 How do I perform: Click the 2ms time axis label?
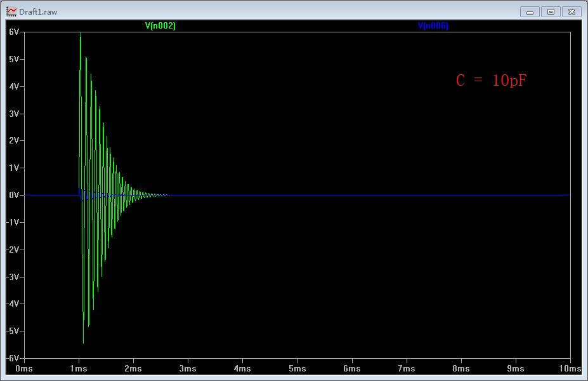coord(133,368)
